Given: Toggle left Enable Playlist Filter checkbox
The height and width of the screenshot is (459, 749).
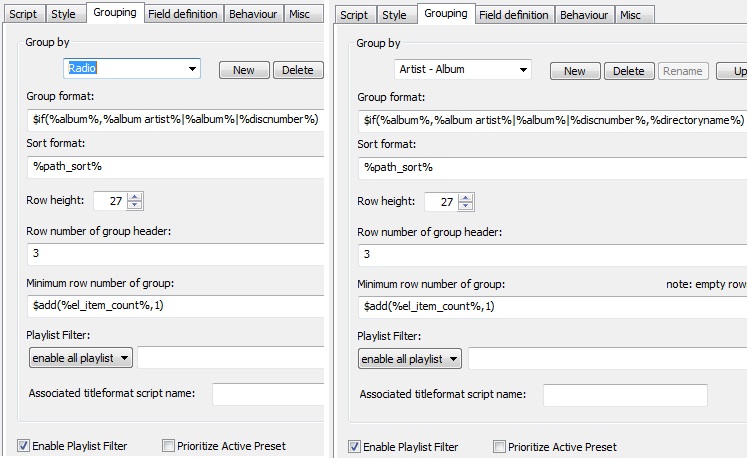Looking at the screenshot, I should click(x=23, y=446).
